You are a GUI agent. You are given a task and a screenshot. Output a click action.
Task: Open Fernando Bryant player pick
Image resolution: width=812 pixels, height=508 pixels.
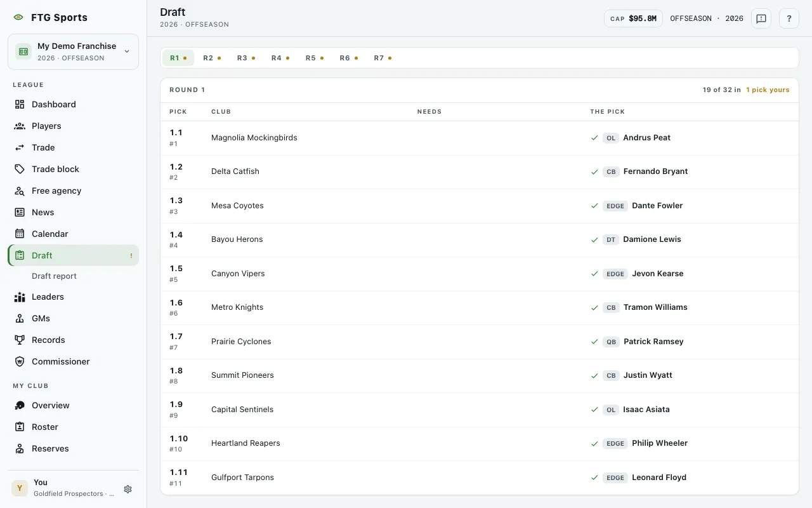click(x=655, y=171)
